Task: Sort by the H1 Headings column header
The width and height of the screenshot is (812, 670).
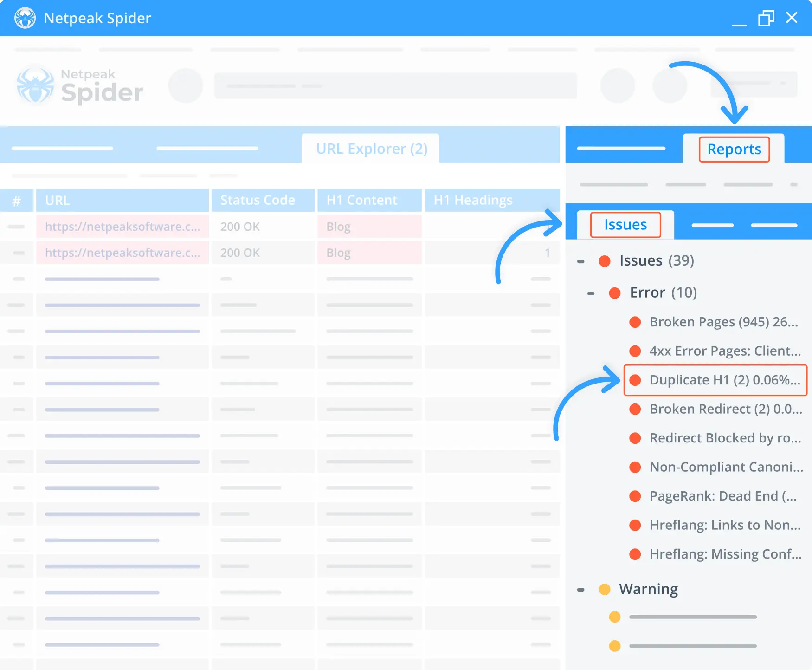Action: [492, 200]
